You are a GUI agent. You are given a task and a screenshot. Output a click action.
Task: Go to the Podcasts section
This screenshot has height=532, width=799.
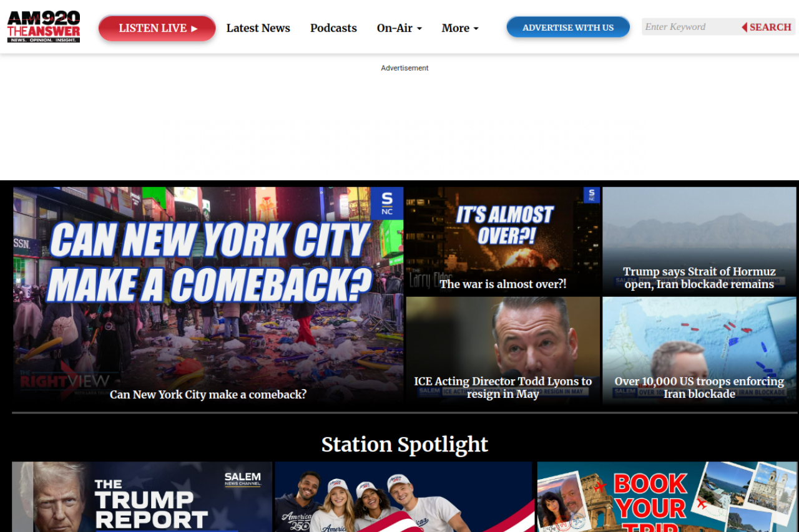coord(333,28)
